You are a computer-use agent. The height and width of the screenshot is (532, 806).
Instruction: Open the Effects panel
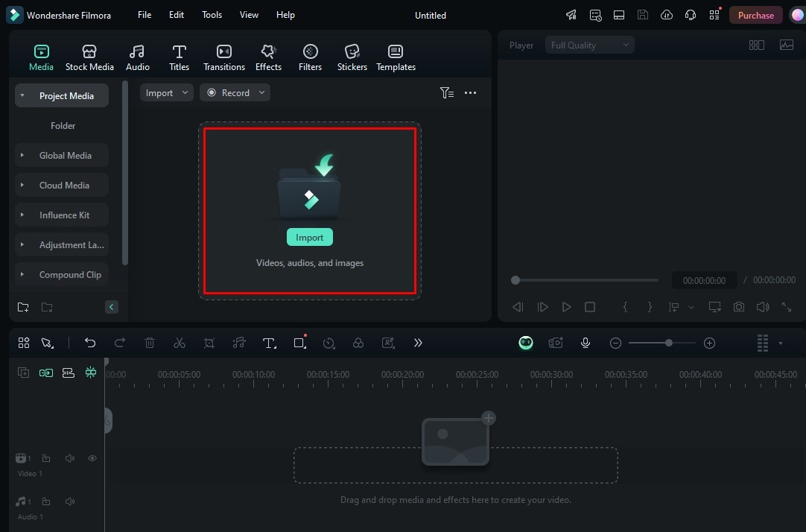pos(268,57)
